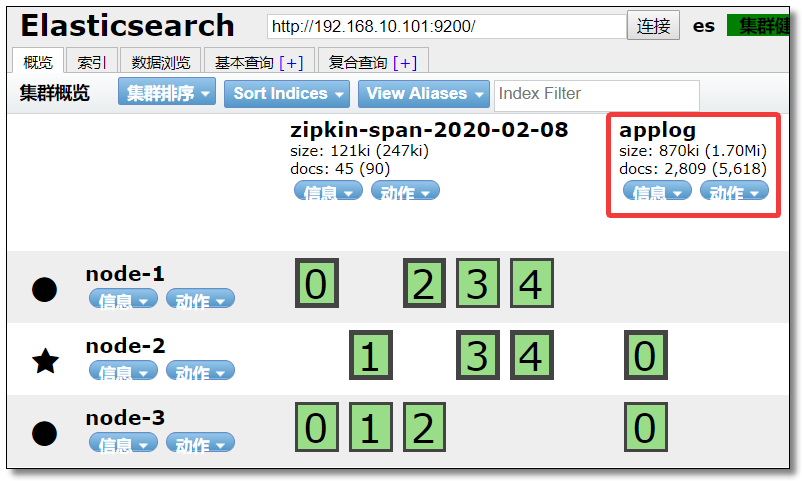Screen dimensions: 802x481
Task: Click the applog index title
Action: [x=657, y=130]
